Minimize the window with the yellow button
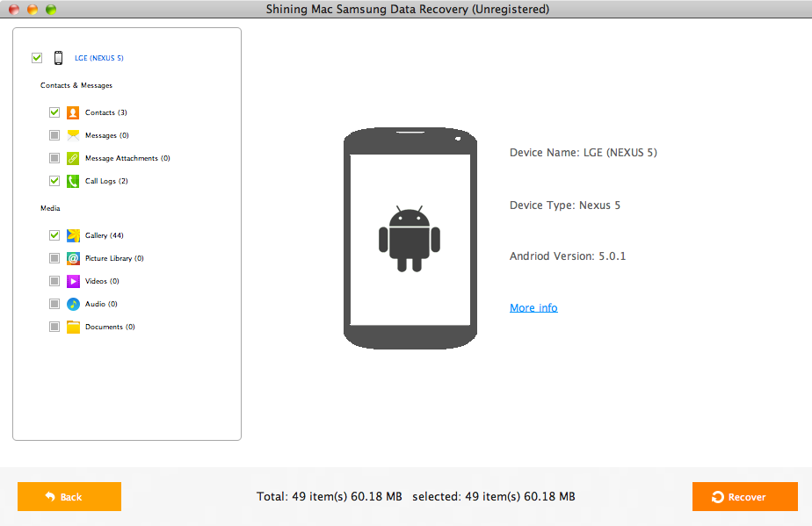This screenshot has height=526, width=812. [33, 10]
